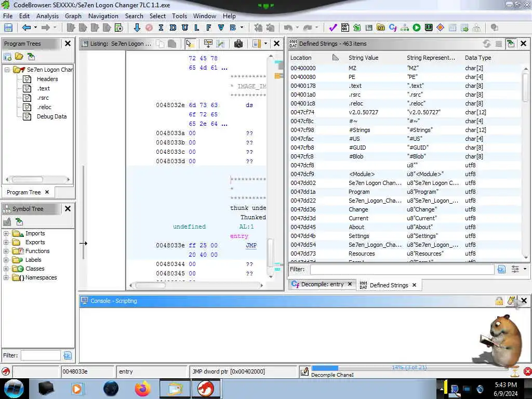Click Listing horizontal scrollbar thumb
Image resolution: width=532 pixels, height=399 pixels.
pos(151,285)
